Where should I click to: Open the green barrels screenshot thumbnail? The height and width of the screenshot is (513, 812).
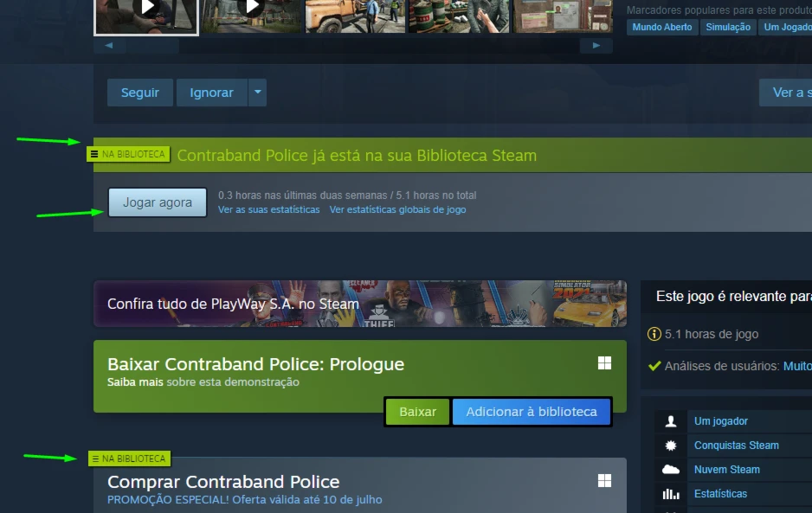coord(459,16)
